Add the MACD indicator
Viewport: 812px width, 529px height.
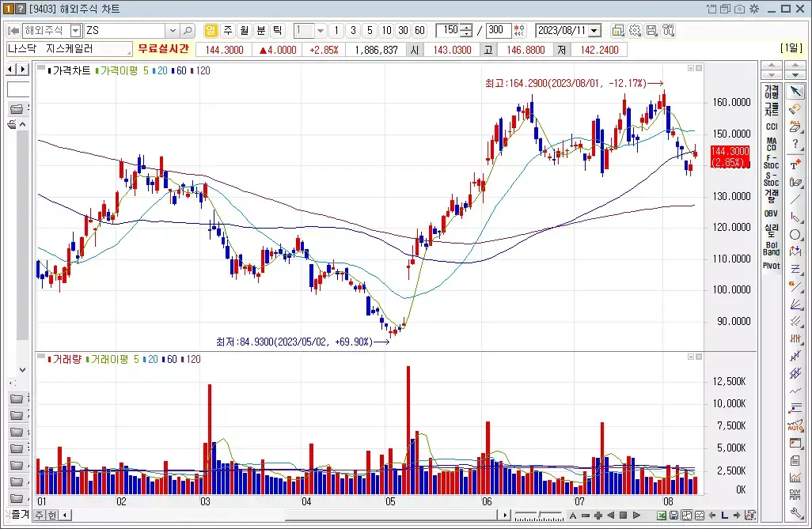(771, 144)
